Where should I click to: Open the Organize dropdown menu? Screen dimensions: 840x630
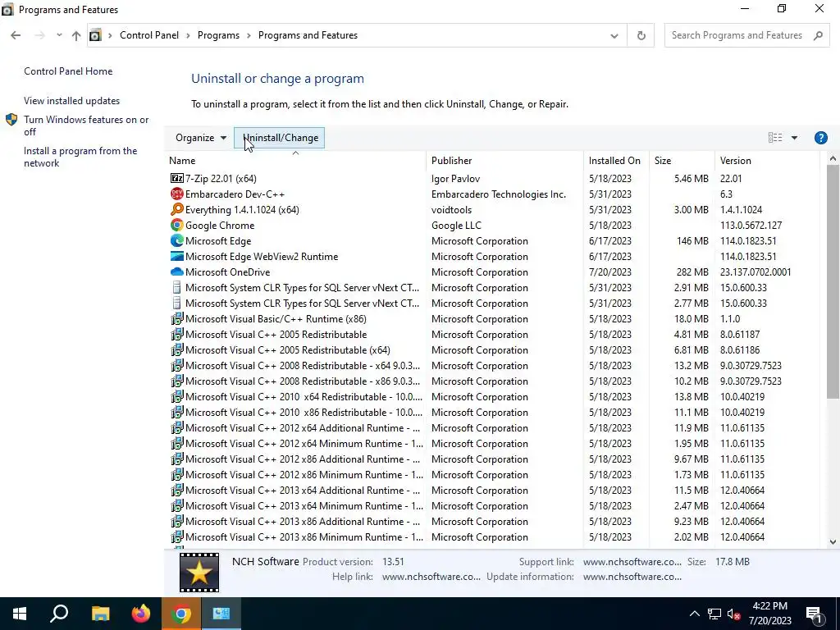pyautogui.click(x=201, y=138)
